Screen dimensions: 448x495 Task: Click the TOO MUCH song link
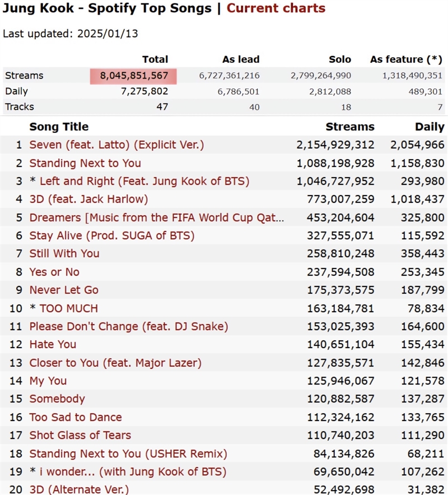(69, 308)
